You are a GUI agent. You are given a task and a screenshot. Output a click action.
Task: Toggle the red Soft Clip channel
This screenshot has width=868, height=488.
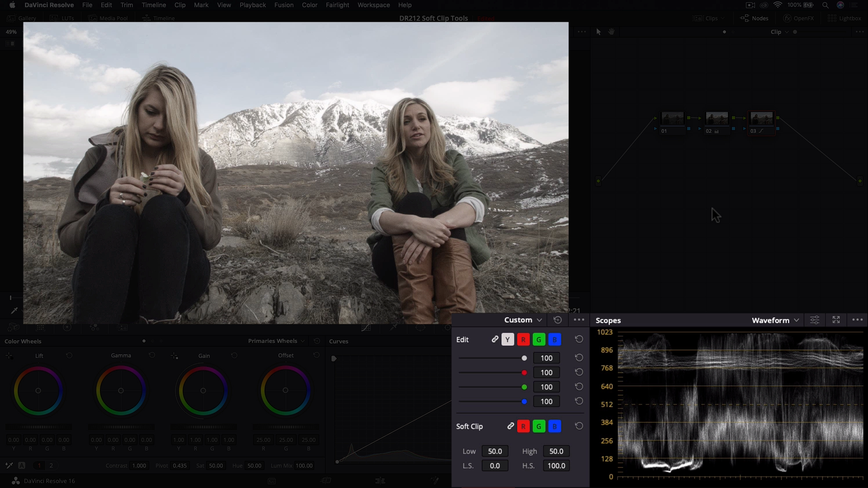pyautogui.click(x=523, y=426)
